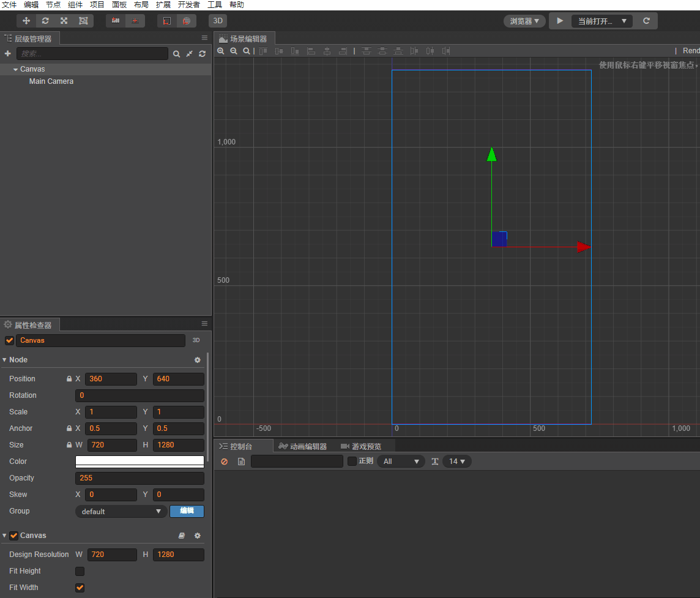The width and height of the screenshot is (700, 598).
Task: Open the Group default dropdown
Action: click(121, 512)
